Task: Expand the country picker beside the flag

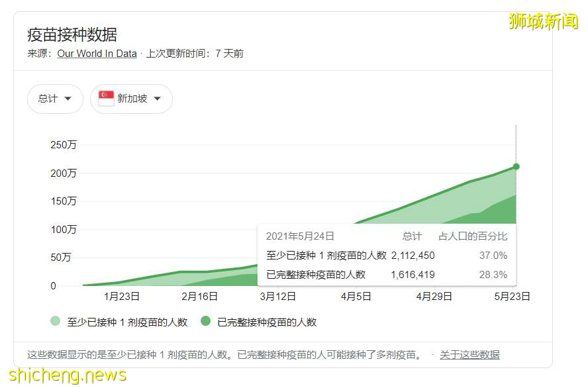Action: coord(157,98)
